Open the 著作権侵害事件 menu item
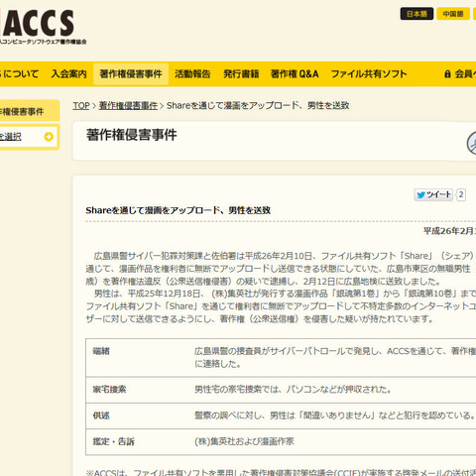476x476 pixels. [131, 73]
